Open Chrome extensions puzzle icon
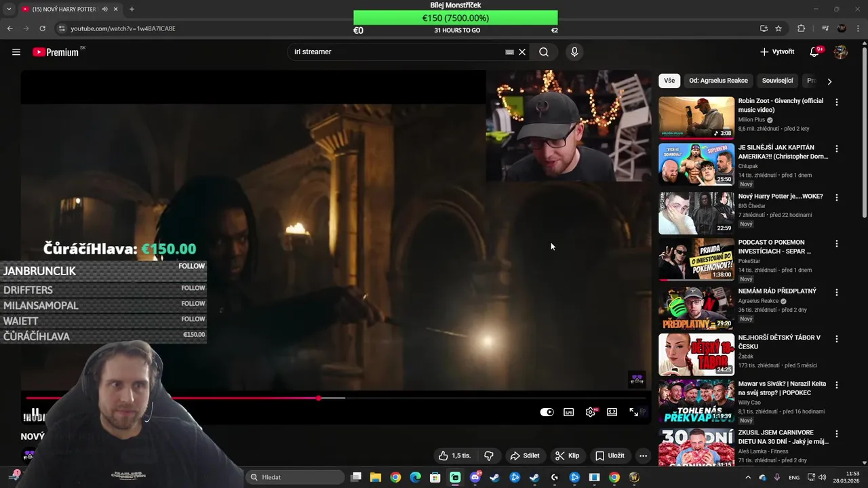 pos(802,28)
